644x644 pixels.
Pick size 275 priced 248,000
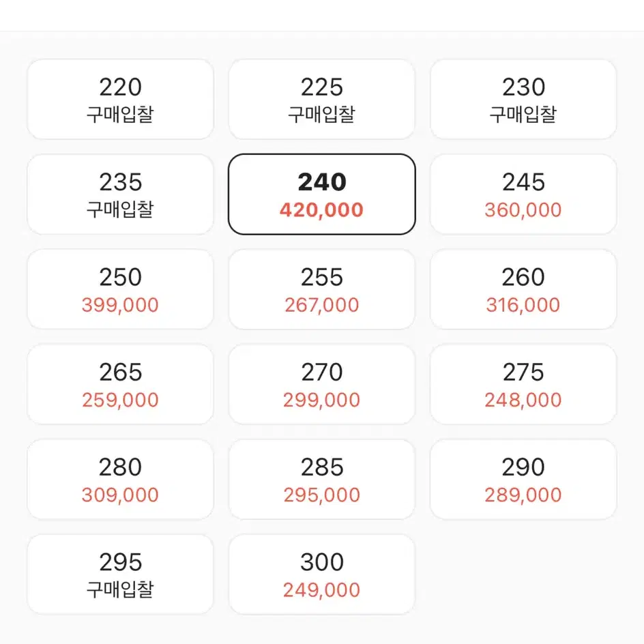pyautogui.click(x=523, y=384)
